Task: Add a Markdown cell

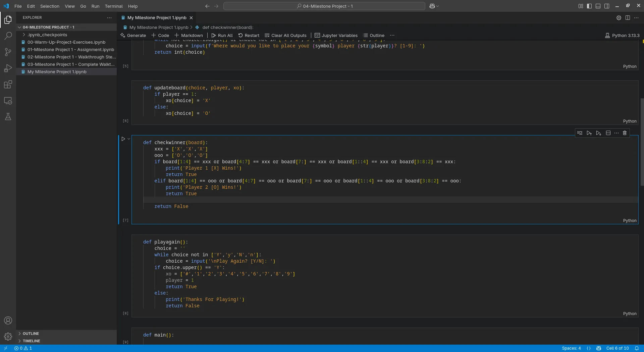Action: 189,35
